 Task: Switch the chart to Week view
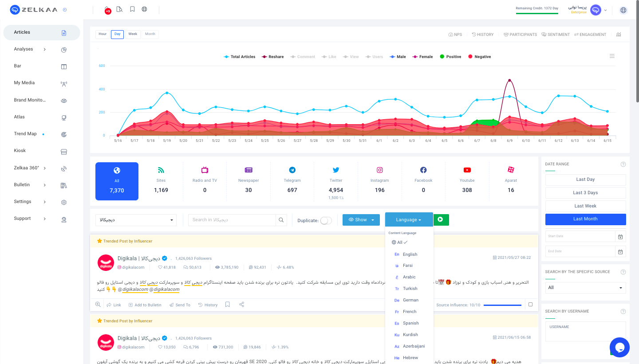tap(133, 34)
